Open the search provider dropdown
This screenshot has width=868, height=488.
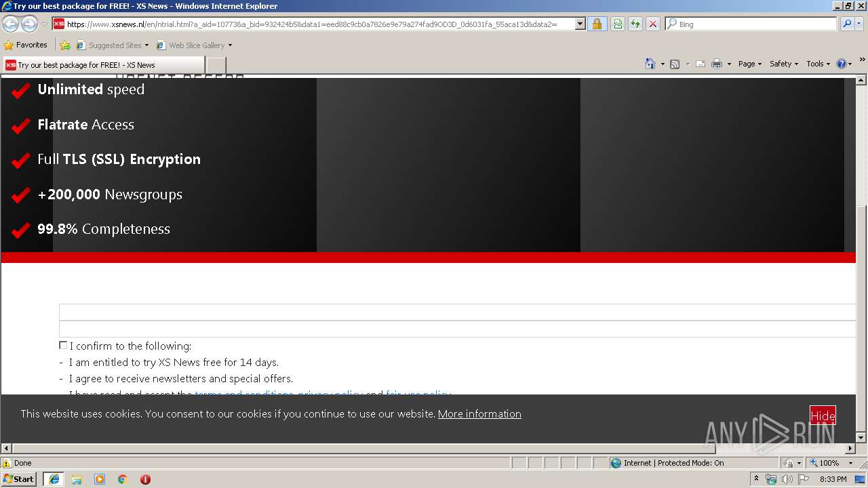[x=859, y=24]
